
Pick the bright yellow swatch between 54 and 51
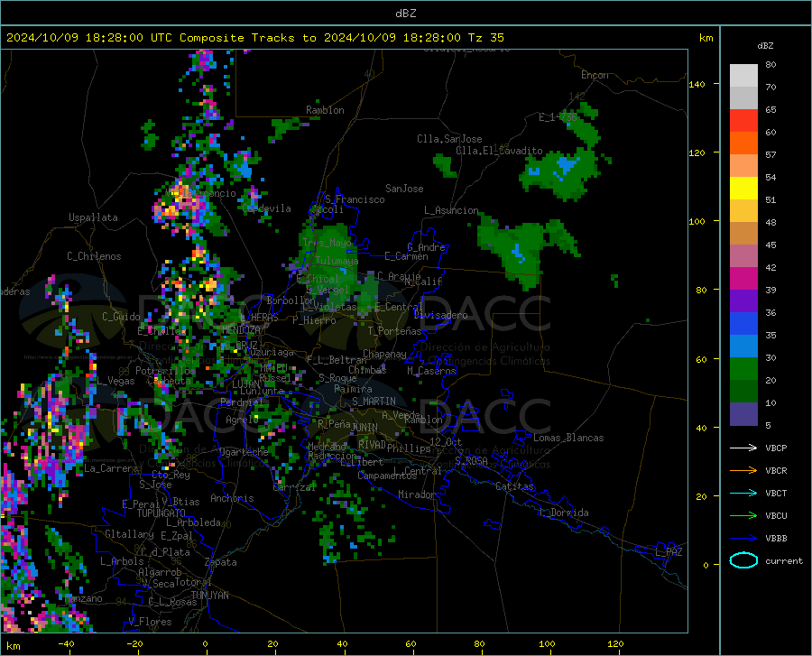tap(743, 189)
